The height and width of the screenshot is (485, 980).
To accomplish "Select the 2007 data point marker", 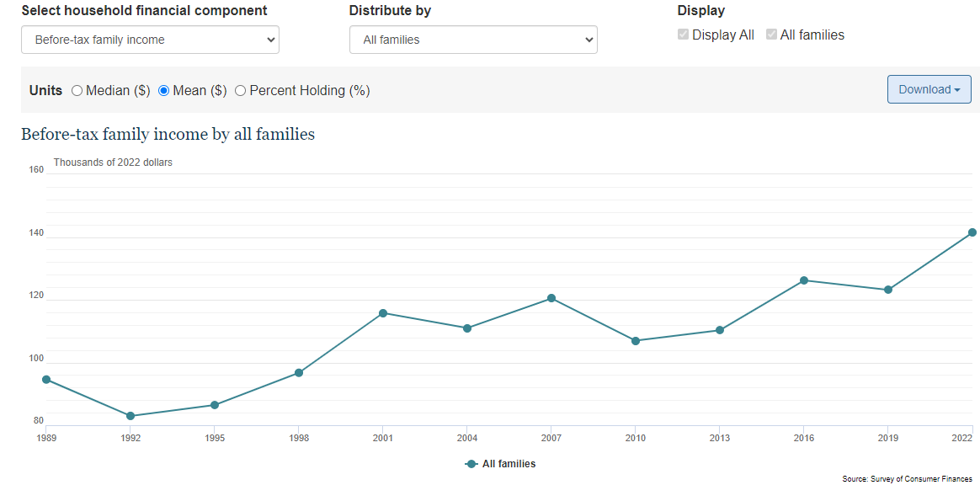I will 551,298.
